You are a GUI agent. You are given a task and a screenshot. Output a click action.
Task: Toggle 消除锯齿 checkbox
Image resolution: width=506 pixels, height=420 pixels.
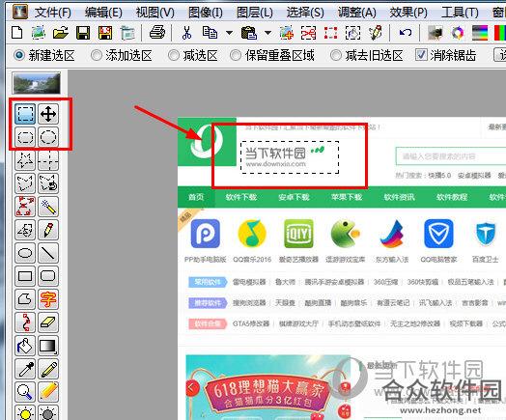tap(421, 55)
